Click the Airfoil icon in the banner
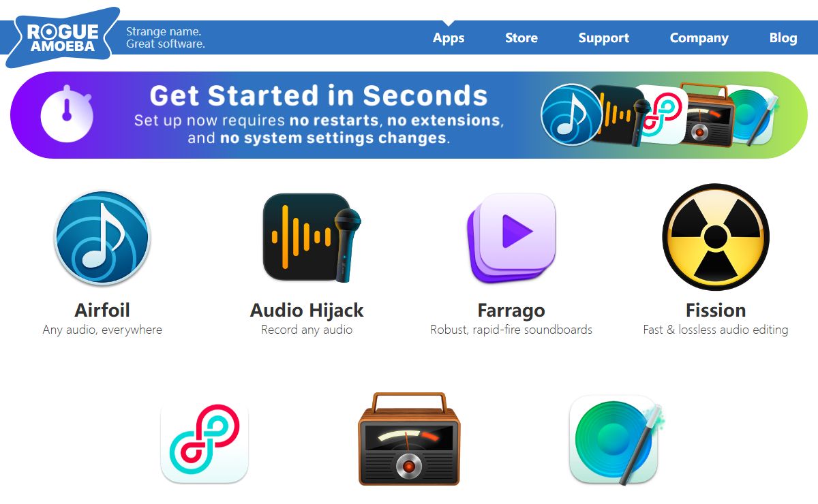 (x=572, y=115)
